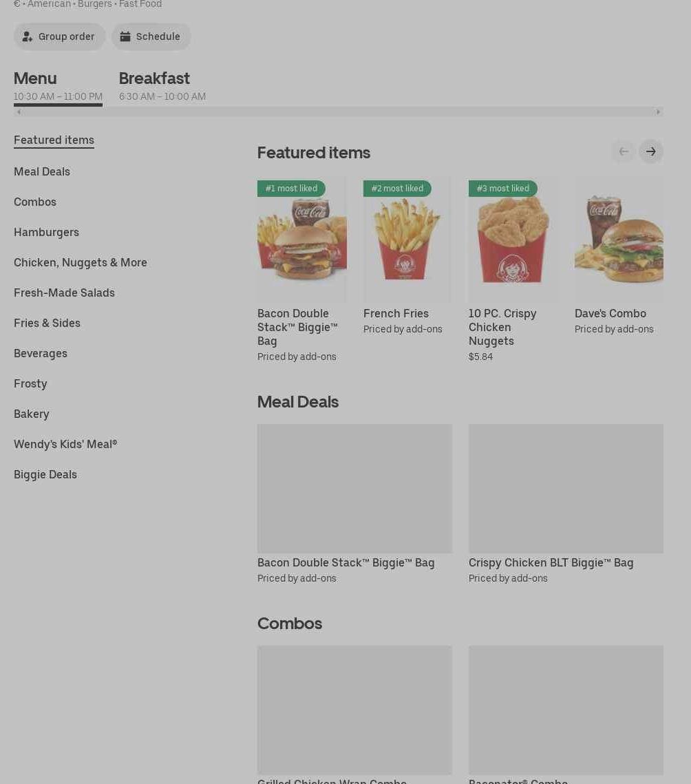Screen dimensions: 691x784
Task: Open the Frosty category link
Action: (30, 383)
